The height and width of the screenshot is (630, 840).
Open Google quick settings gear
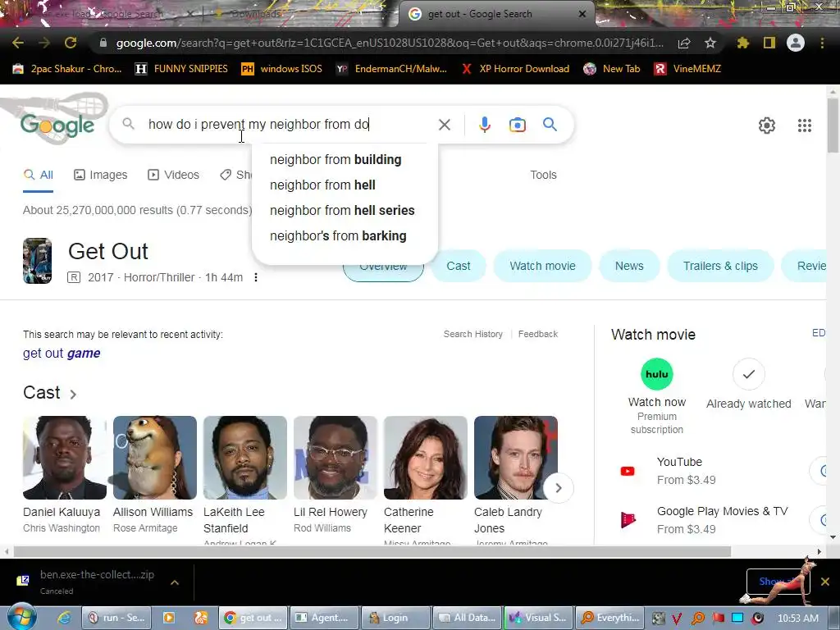(767, 126)
